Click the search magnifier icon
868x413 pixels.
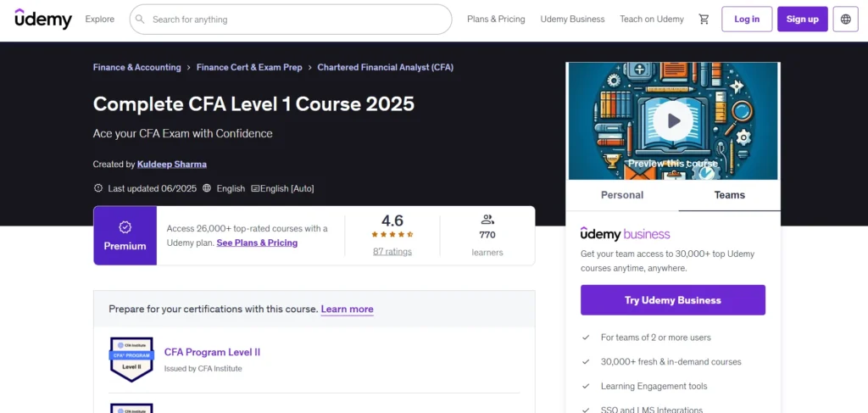click(x=141, y=20)
